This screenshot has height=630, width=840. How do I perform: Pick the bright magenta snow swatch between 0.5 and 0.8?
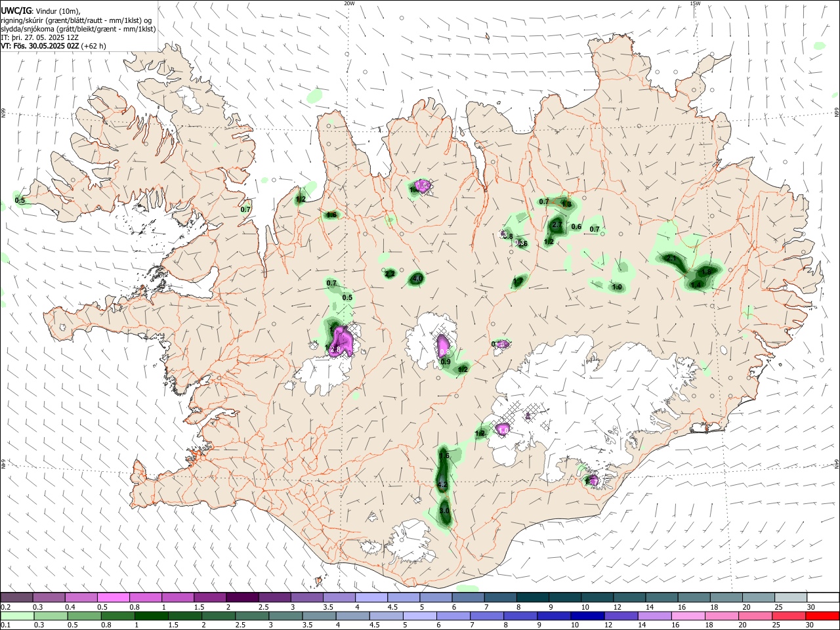pyautogui.click(x=113, y=598)
